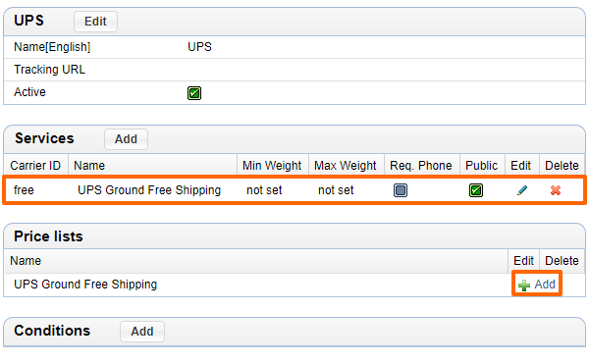This screenshot has height=364, width=590.
Task: Select UPS Ground Free Shipping in Price lists
Action: [x=85, y=285]
